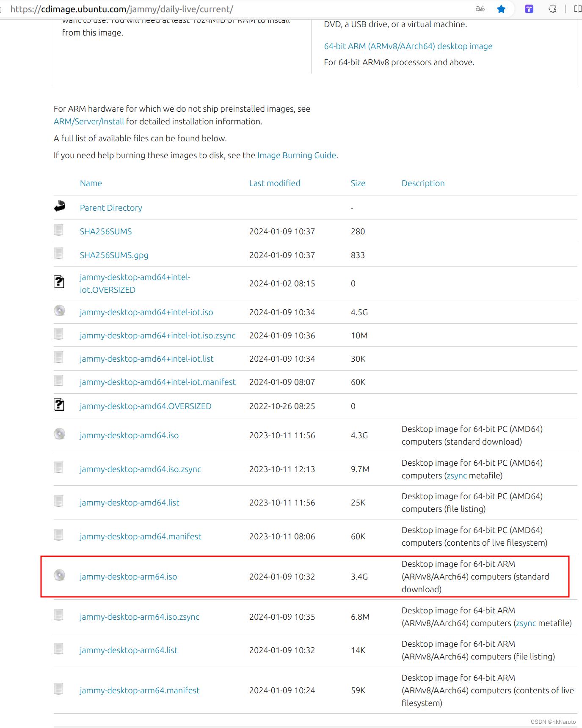
Task: Click date 2024-01-02 08:15 cell
Action: [x=282, y=283]
